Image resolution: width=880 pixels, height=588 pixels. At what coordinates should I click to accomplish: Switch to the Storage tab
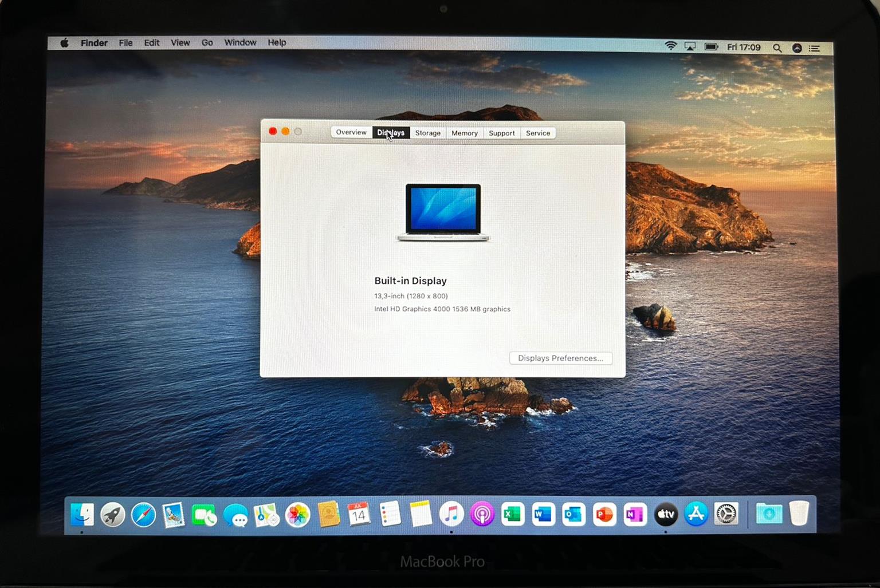click(x=427, y=133)
